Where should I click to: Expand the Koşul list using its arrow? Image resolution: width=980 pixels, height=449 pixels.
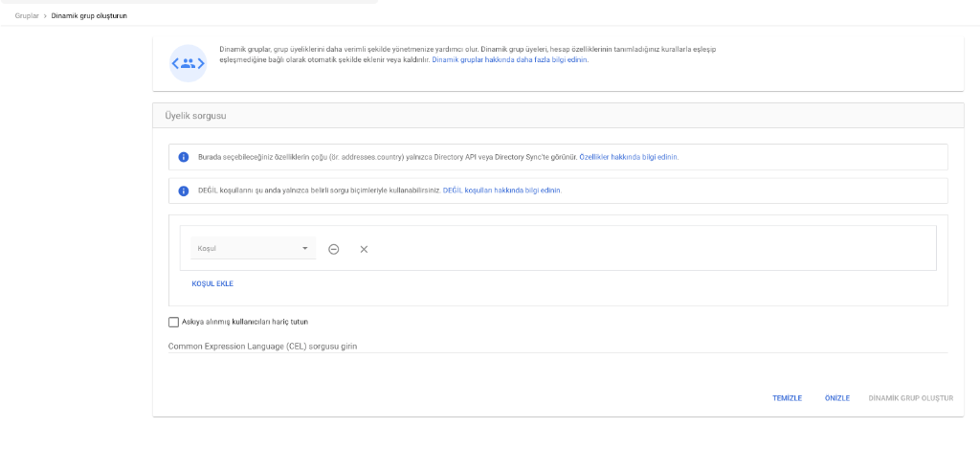pyautogui.click(x=305, y=249)
